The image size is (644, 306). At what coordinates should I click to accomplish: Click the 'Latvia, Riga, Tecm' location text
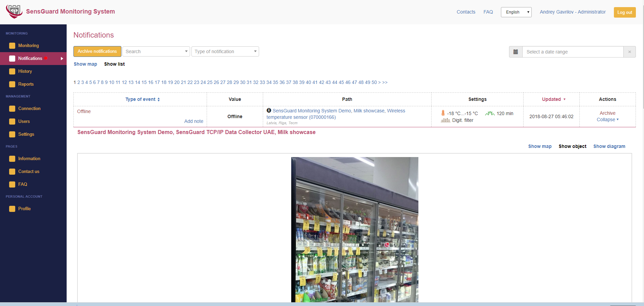coord(282,123)
